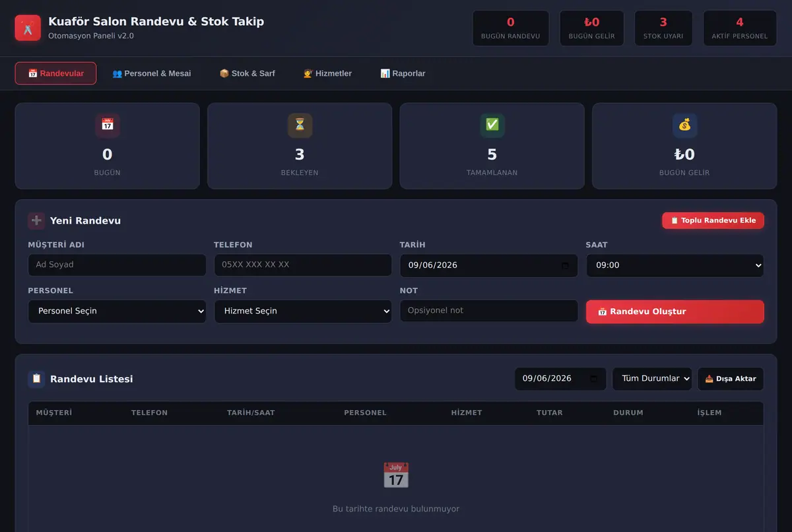Click "Bu tarihte randevu bulunmuyor" message

point(396,509)
